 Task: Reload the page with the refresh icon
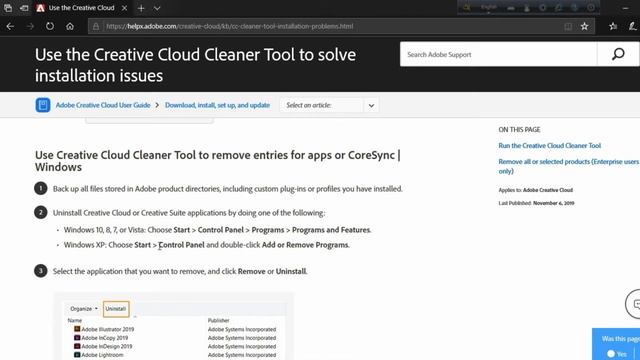[50, 27]
